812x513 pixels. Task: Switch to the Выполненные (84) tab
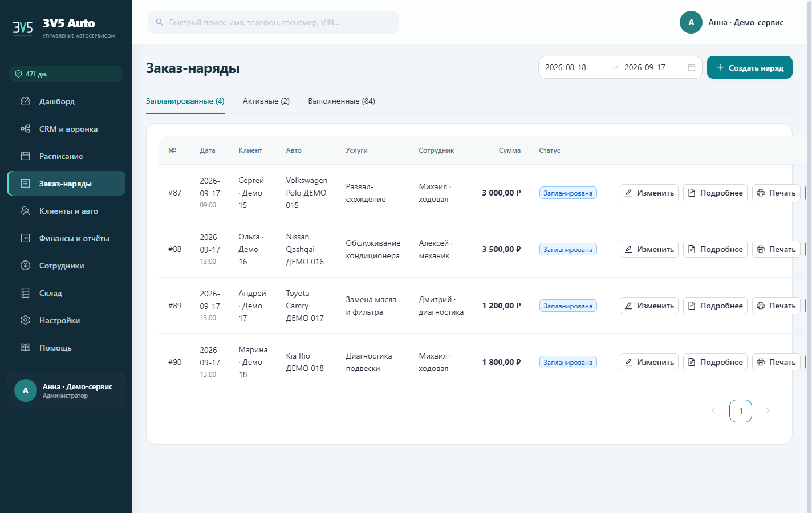coord(342,101)
